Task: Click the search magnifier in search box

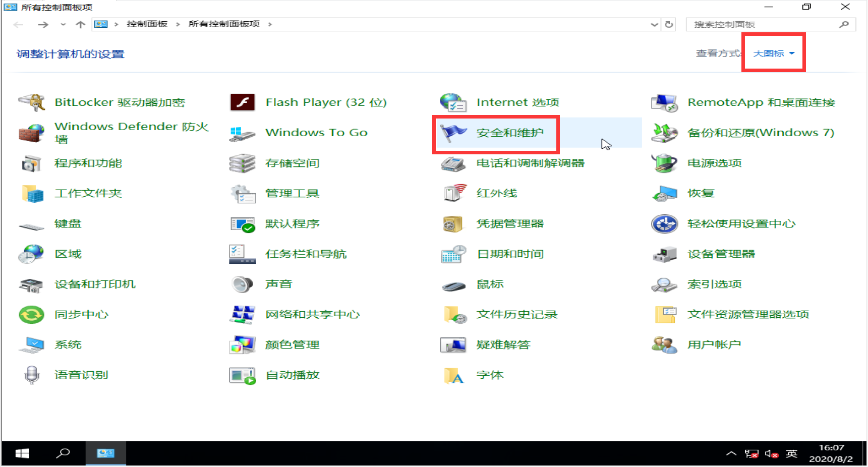Action: coord(844,24)
